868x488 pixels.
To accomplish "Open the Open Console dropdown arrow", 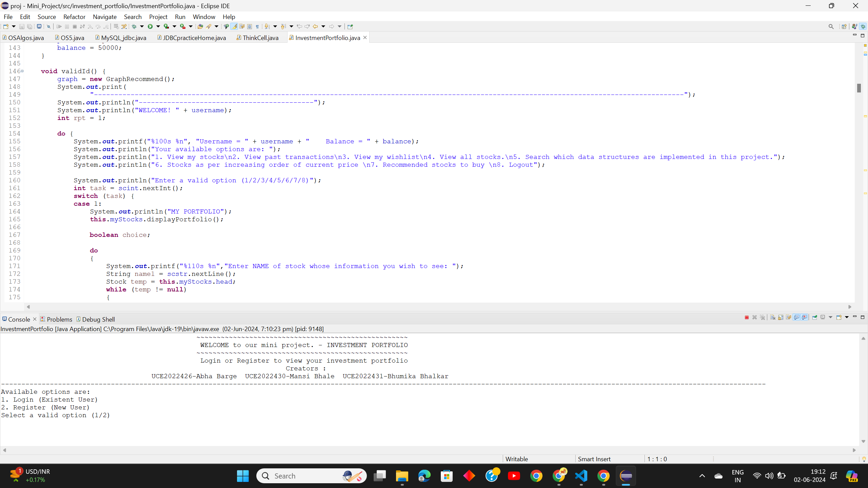I will tap(847, 317).
